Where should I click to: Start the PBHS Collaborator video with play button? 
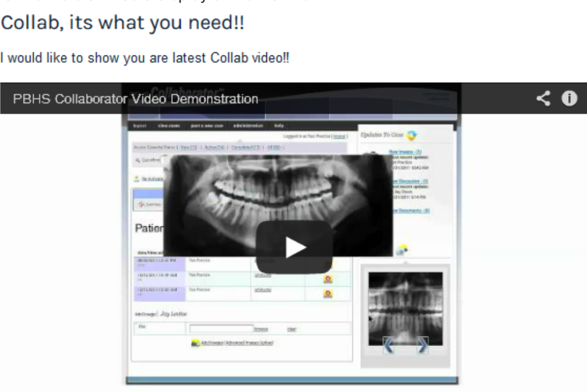click(294, 247)
